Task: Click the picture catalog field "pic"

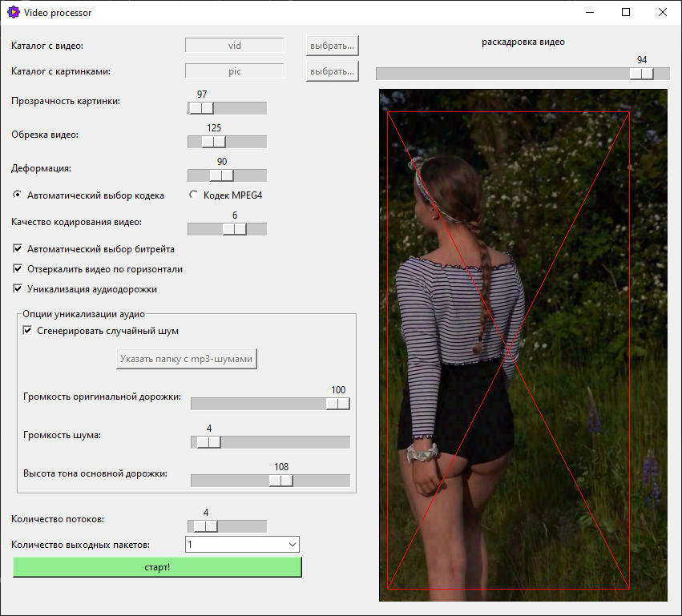Action: (235, 71)
